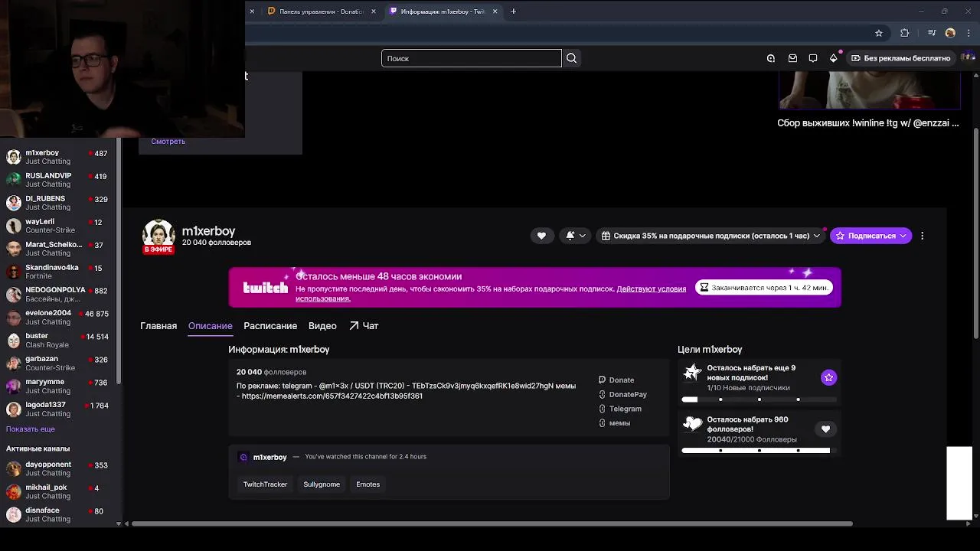
Task: Close the Информация m1xerboy tab
Action: tap(495, 11)
